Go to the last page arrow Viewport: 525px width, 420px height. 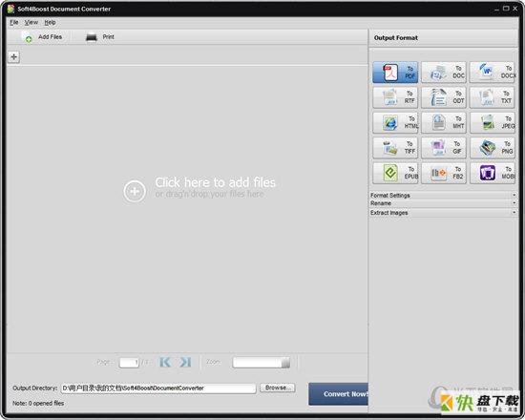click(185, 362)
